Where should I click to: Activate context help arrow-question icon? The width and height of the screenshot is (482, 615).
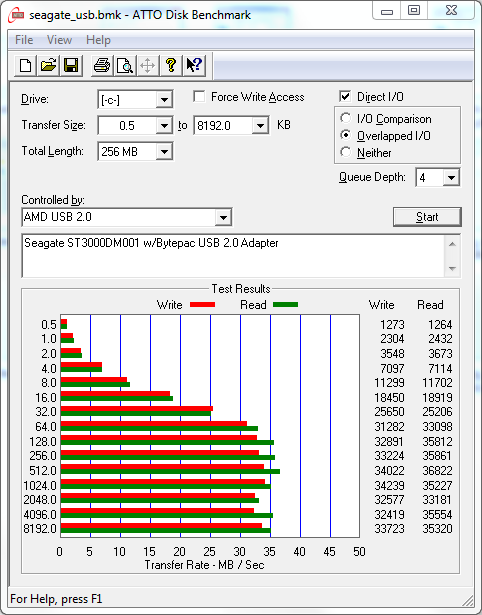(x=194, y=65)
